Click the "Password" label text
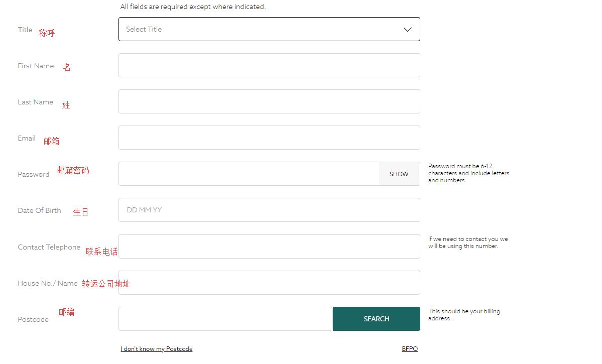The width and height of the screenshot is (602, 364). point(34,174)
